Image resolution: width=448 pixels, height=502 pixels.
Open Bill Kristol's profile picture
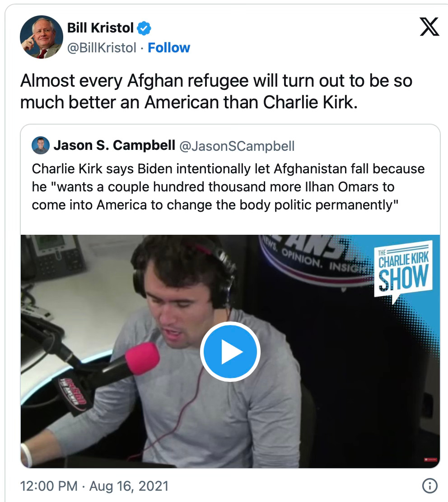41,37
